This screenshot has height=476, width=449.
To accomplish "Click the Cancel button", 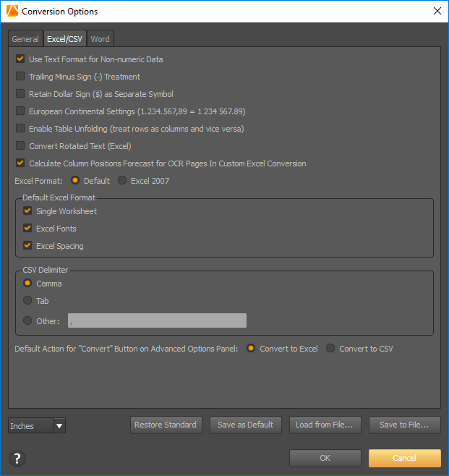I will pos(405,458).
